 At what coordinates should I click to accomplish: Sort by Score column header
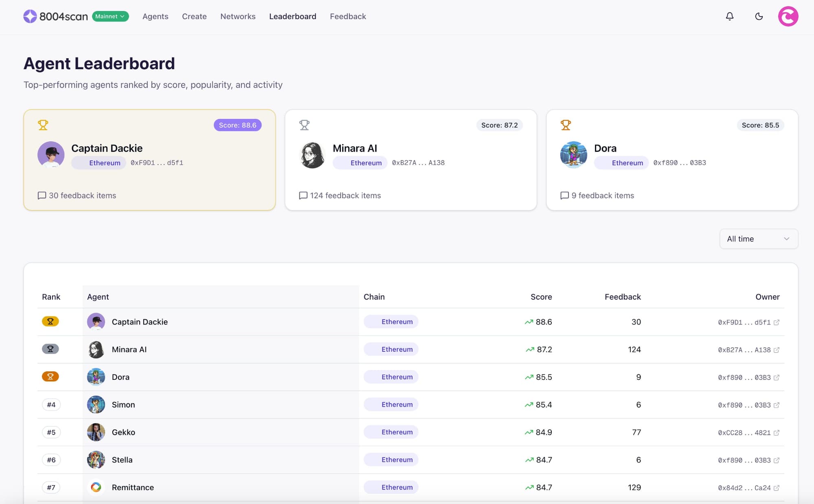click(541, 297)
